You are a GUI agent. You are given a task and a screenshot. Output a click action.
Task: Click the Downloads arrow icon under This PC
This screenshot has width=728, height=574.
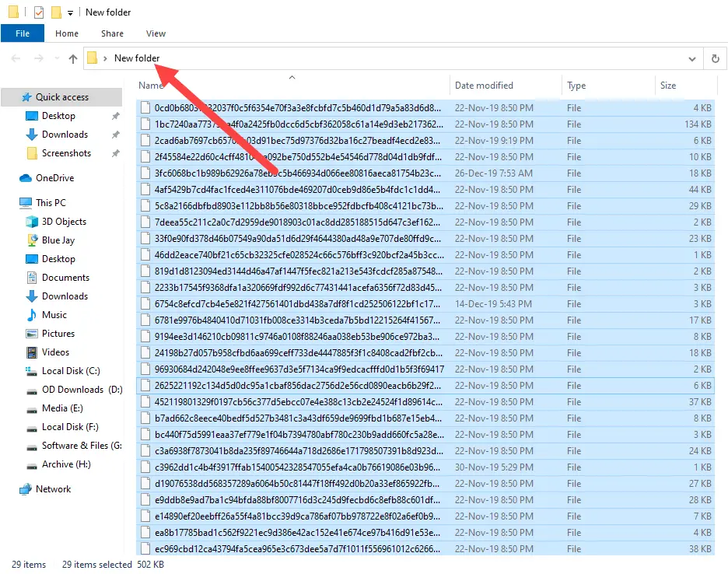tap(32, 296)
